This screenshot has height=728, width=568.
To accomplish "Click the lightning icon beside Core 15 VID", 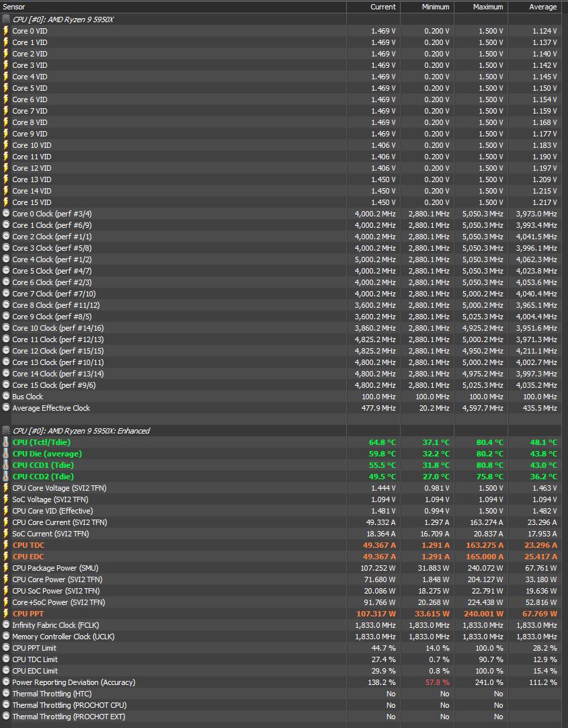I will pyautogui.click(x=5, y=202).
